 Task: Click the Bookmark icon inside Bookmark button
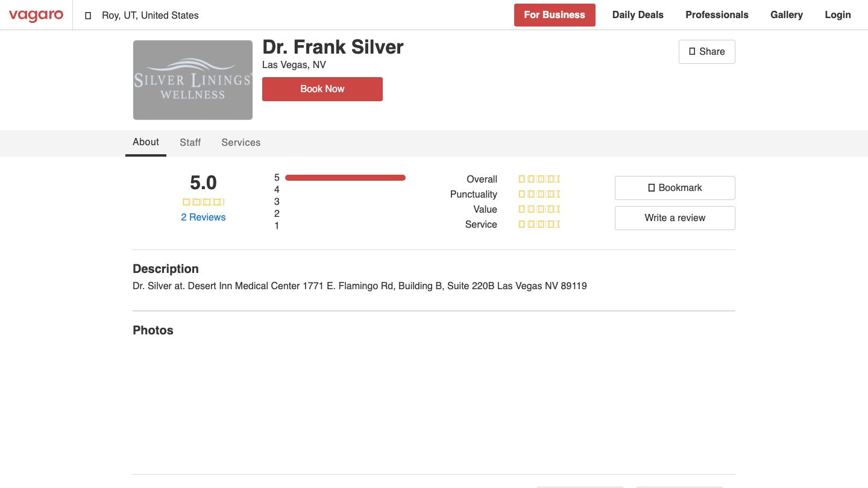(652, 187)
